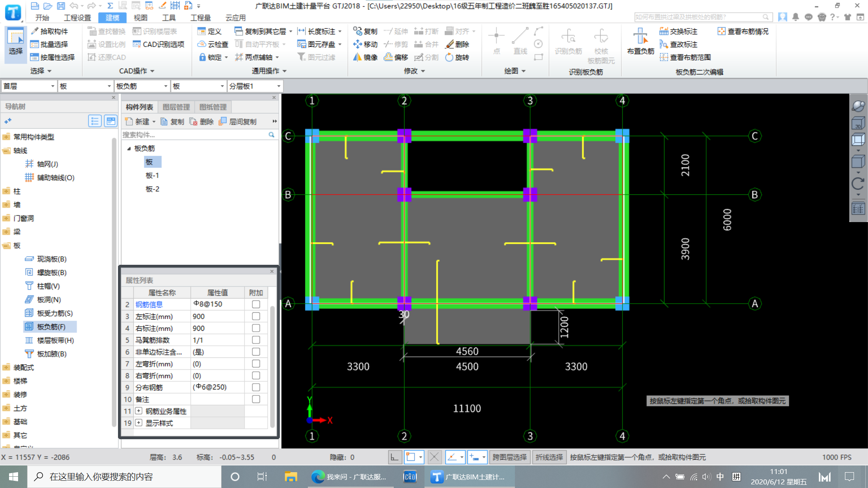
Task: Click 查看布筋情况 view rebar status
Action: pyautogui.click(x=743, y=31)
